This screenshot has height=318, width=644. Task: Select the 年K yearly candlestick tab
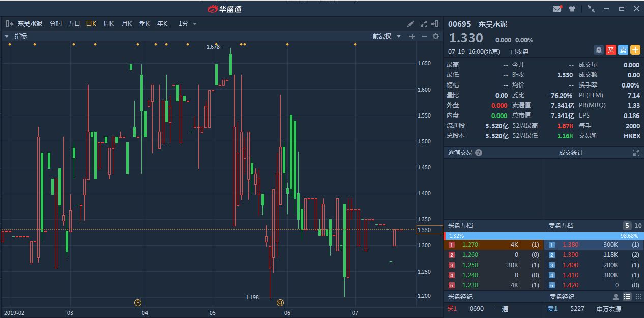point(162,24)
